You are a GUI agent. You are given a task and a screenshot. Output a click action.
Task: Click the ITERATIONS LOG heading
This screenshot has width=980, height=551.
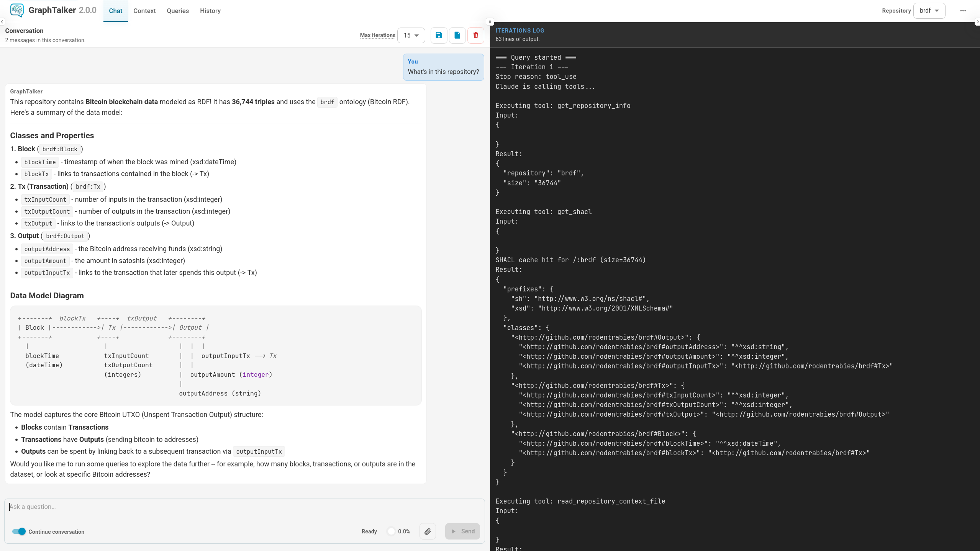519,31
